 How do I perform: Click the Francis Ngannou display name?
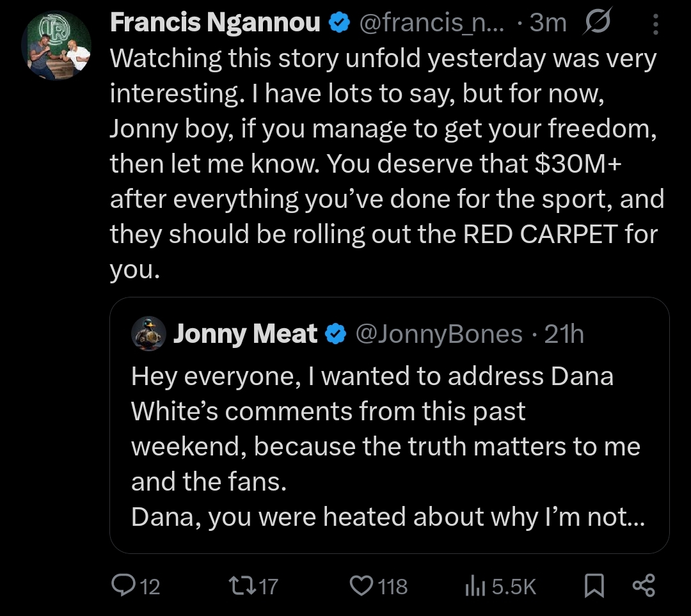tap(215, 23)
